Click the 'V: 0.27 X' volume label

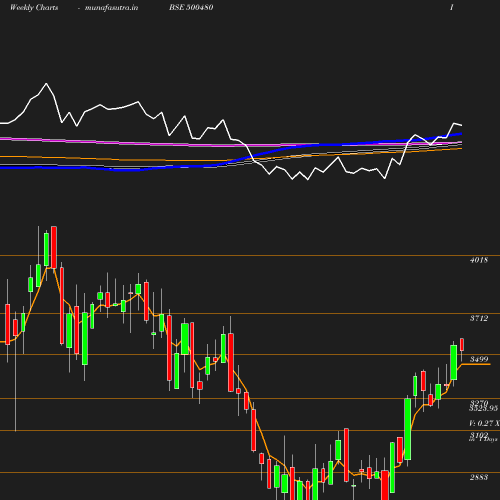click(484, 423)
